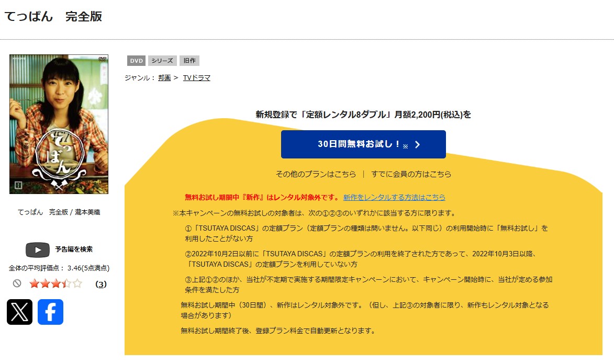This screenshot has width=614, height=364.
Task: Click the DVD tag label
Action: click(136, 61)
